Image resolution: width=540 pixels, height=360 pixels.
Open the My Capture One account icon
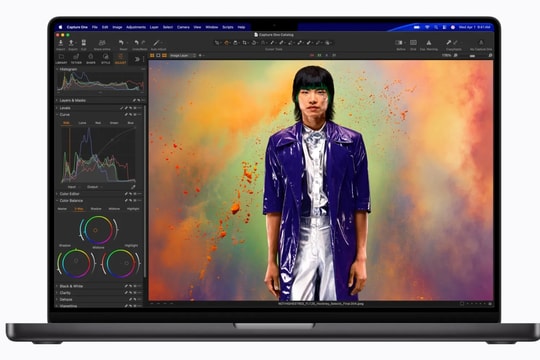[x=481, y=42]
